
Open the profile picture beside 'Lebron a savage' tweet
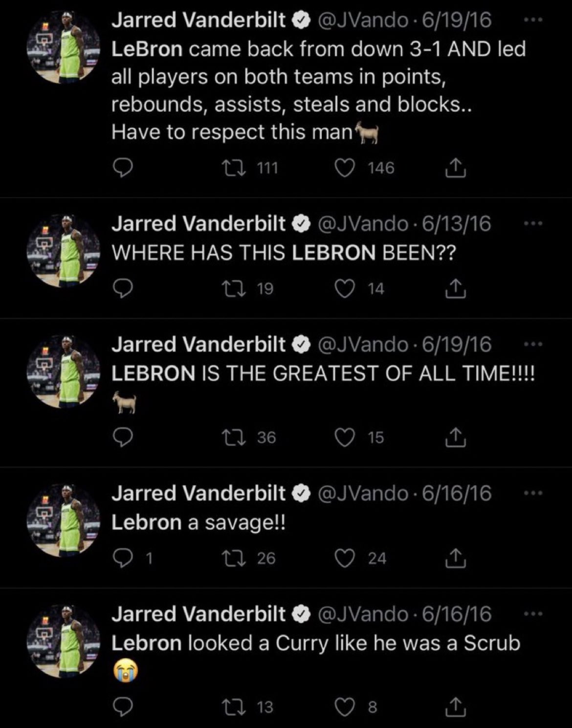(64, 520)
